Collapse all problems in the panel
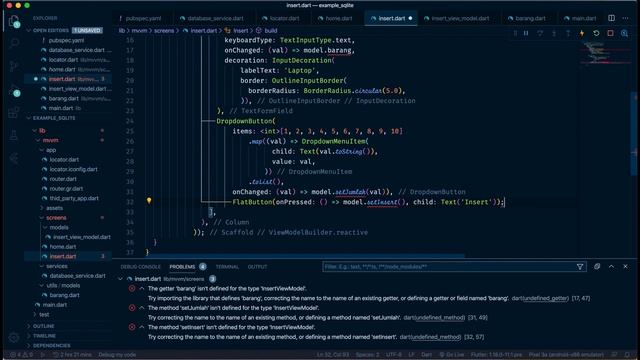The height and width of the screenshot is (360, 640). pyautogui.click(x=597, y=267)
